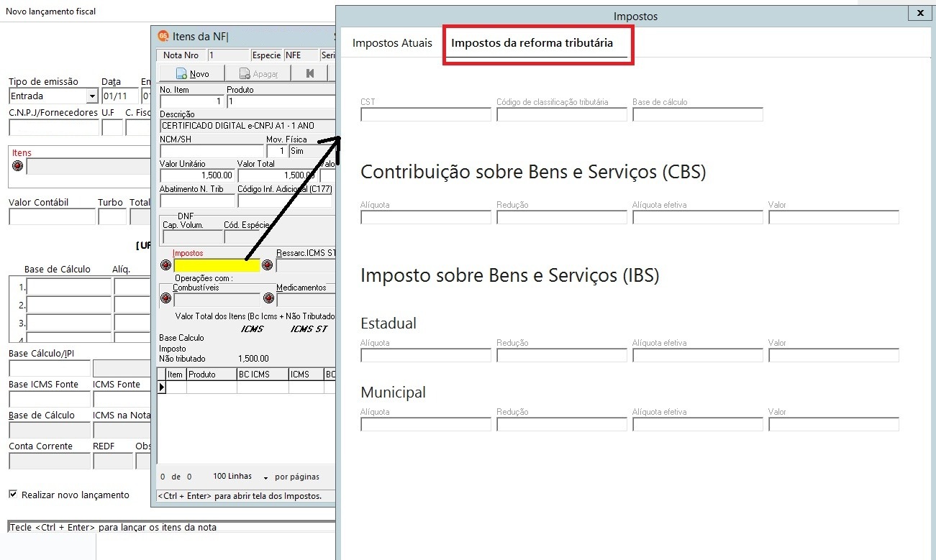Image resolution: width=936 pixels, height=560 pixels.
Task: Switch to the Impostos Atuais tab
Action: pyautogui.click(x=392, y=43)
